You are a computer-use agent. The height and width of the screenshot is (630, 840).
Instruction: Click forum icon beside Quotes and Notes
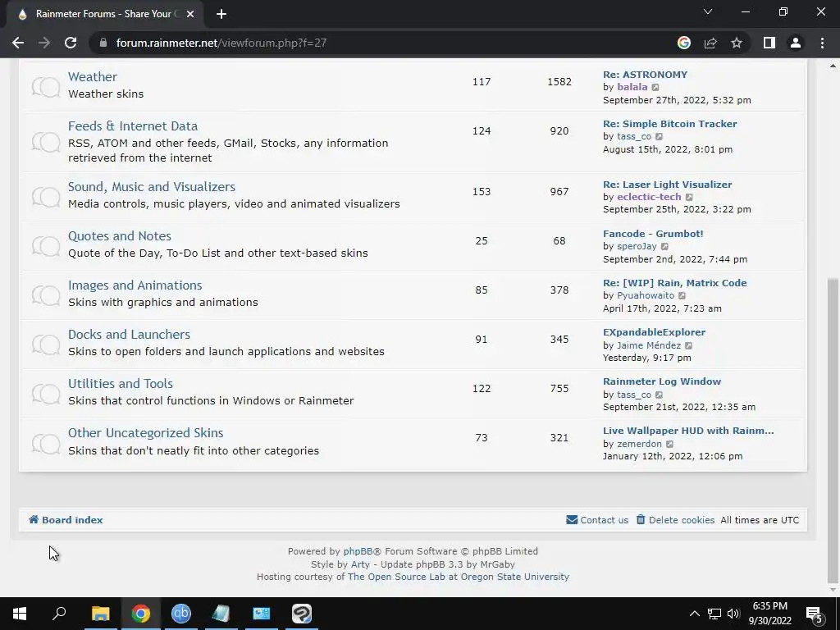pyautogui.click(x=46, y=246)
